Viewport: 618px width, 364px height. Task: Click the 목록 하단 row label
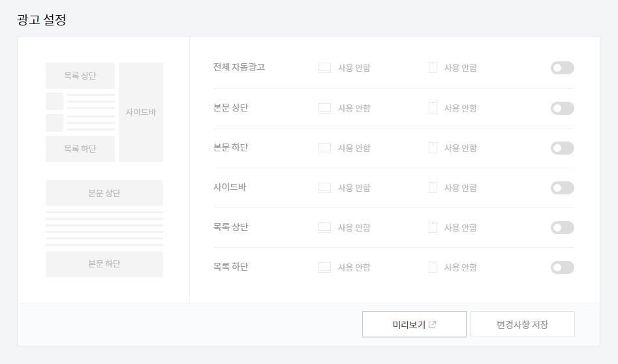click(230, 267)
